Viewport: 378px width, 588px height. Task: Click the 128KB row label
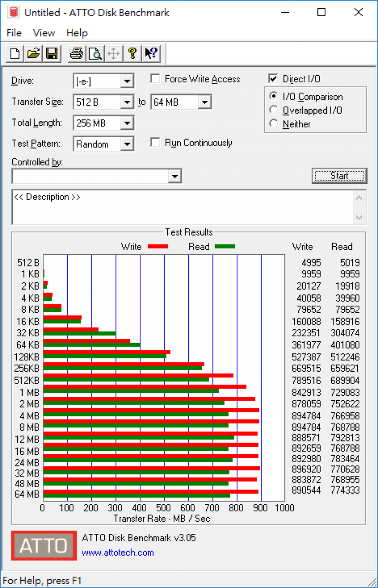pos(27,357)
